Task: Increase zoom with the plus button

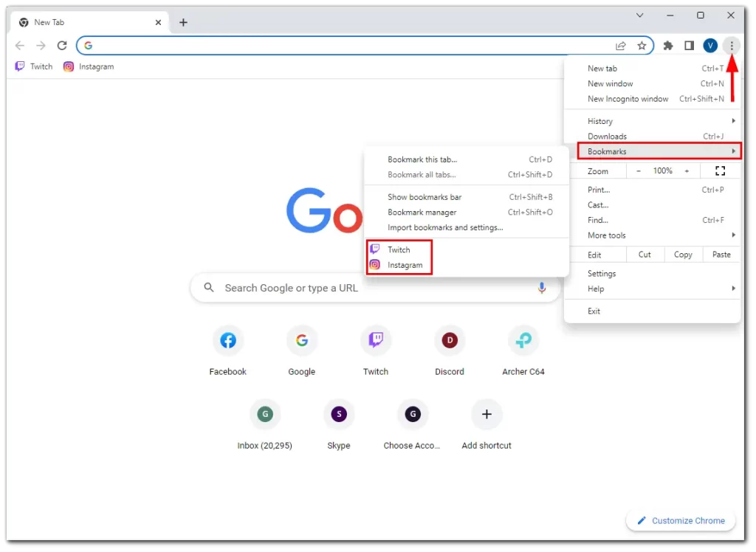Action: click(x=687, y=170)
